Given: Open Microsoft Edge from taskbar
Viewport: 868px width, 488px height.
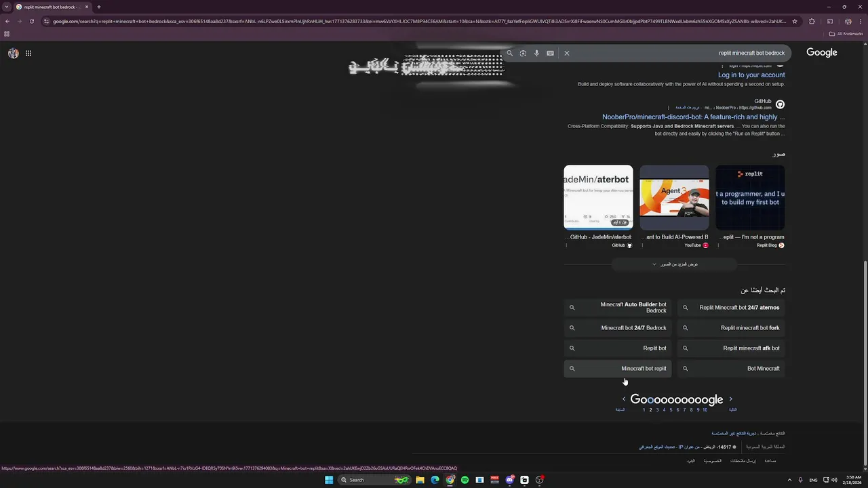Looking at the screenshot, I should (x=435, y=480).
